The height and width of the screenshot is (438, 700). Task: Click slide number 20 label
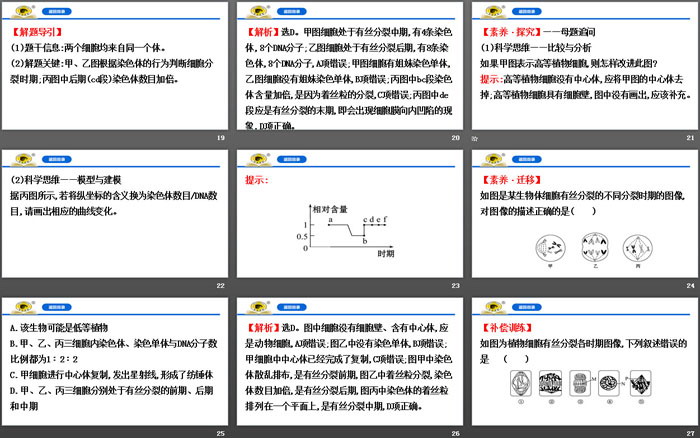pos(455,138)
